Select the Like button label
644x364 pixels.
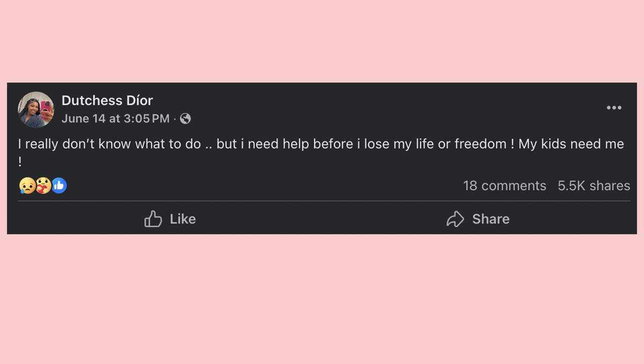(183, 219)
